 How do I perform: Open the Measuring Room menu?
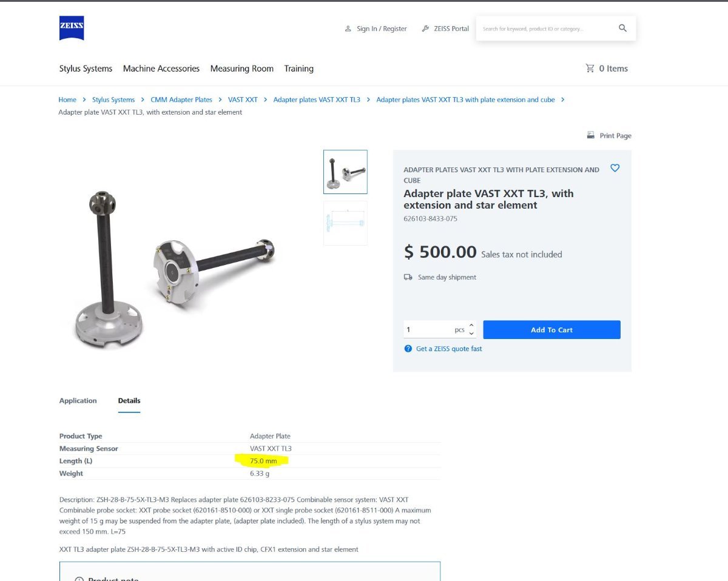pyautogui.click(x=242, y=69)
